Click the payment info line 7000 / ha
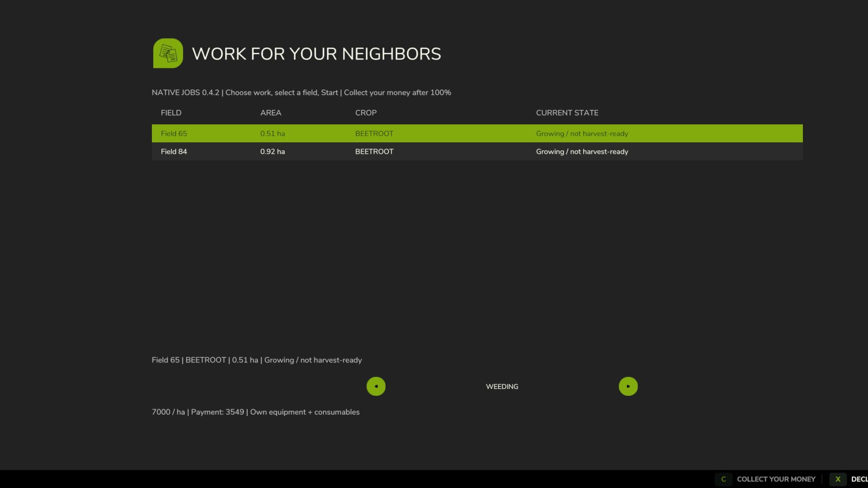 click(255, 412)
